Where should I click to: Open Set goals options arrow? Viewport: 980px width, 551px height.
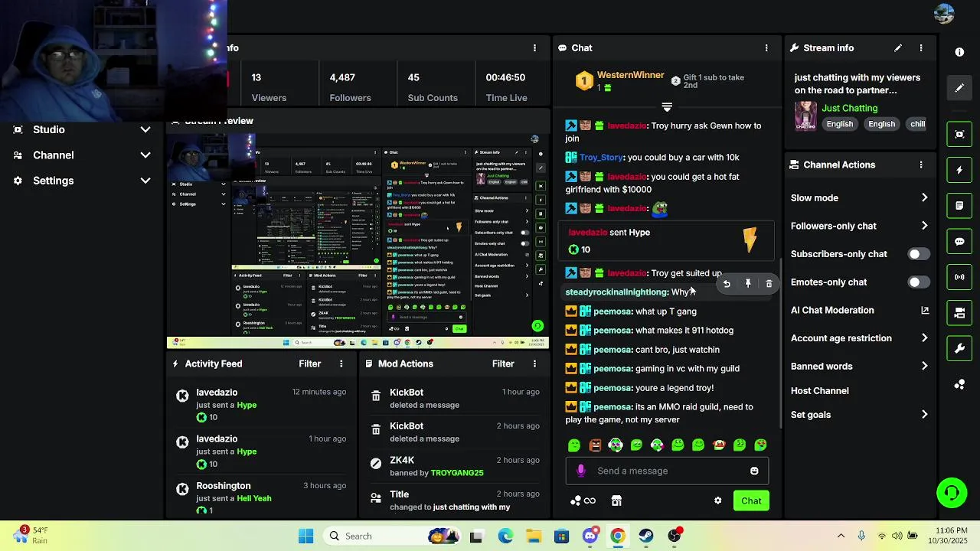tap(924, 415)
